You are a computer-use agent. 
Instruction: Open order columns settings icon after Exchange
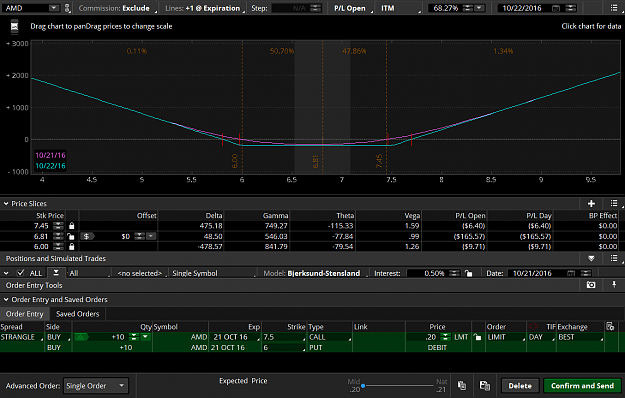point(610,327)
